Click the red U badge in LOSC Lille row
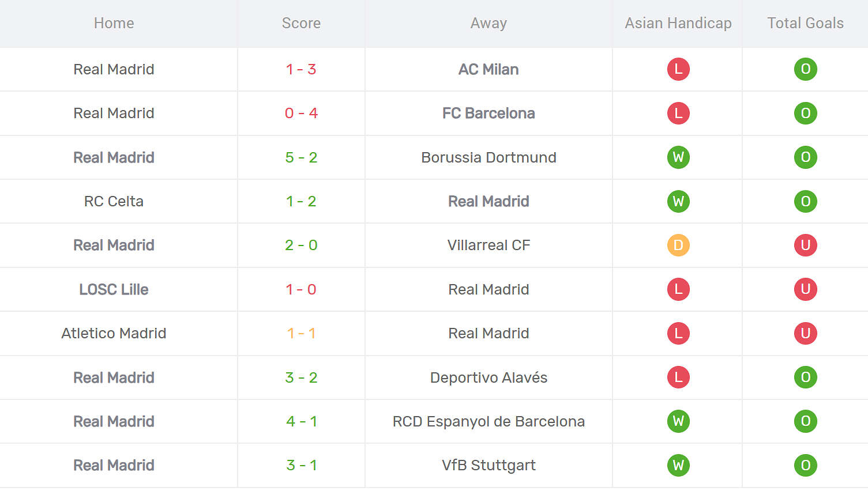Viewport: 868px width, 491px height. (805, 289)
